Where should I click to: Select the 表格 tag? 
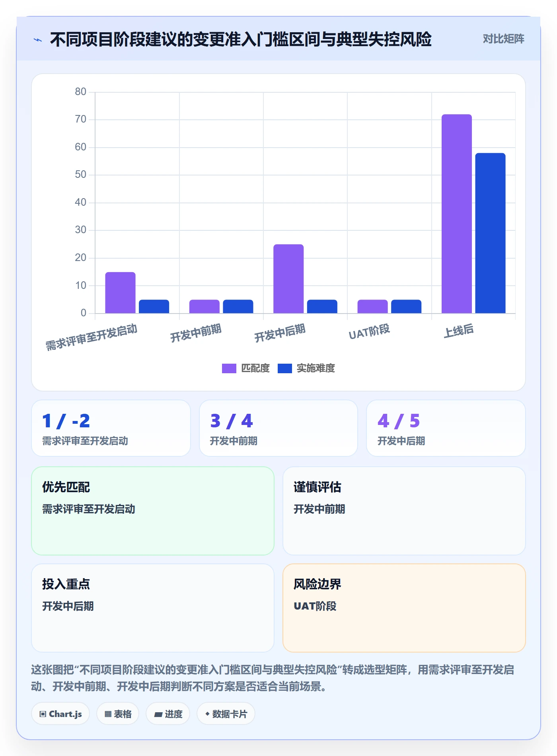(x=118, y=714)
